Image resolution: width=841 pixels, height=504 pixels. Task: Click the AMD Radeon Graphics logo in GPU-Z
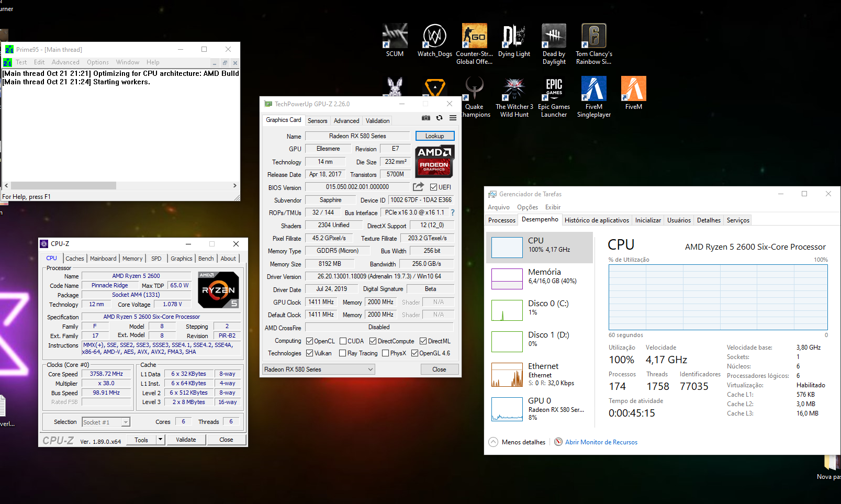click(435, 161)
